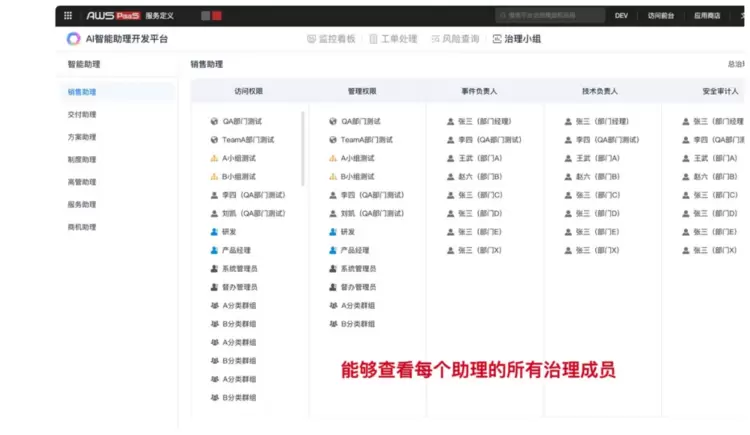Click the group icon beside A分类群组 in 管理权限

(333, 305)
